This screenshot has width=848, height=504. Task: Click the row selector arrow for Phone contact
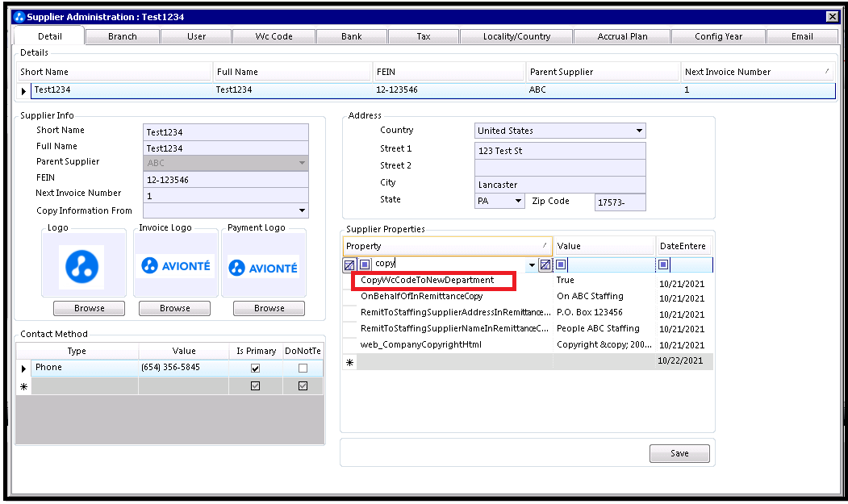pyautogui.click(x=23, y=369)
